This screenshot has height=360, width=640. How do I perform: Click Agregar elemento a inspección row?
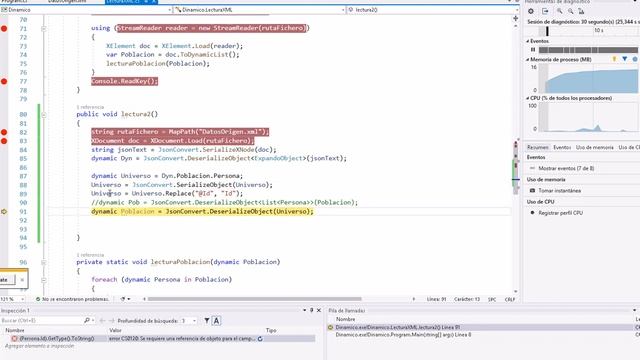pyautogui.click(x=40, y=346)
